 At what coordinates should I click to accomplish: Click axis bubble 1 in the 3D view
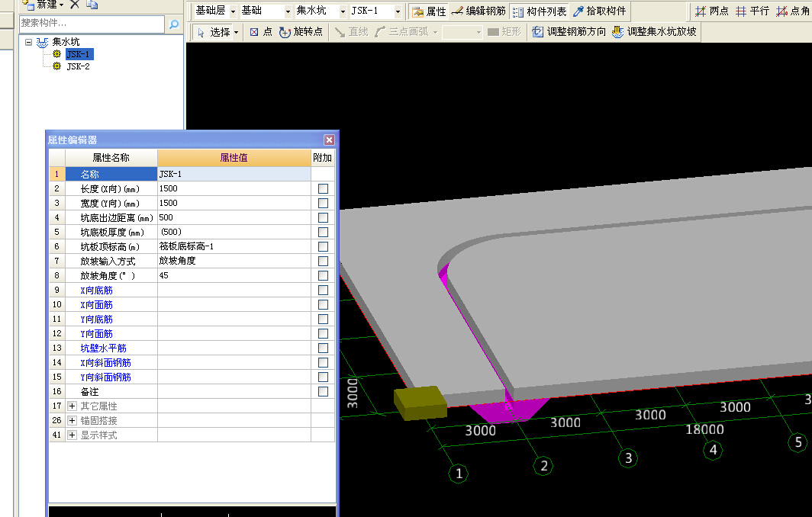[x=459, y=474]
